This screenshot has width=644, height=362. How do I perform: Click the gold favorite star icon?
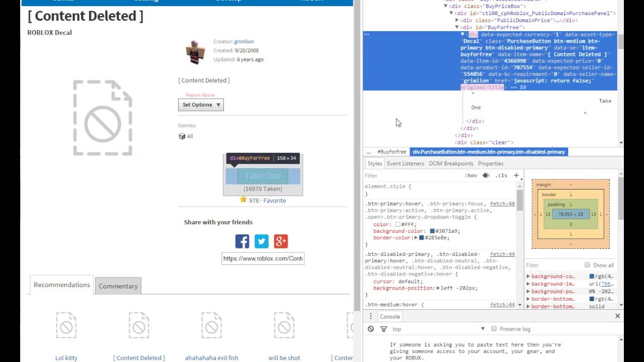point(244,200)
